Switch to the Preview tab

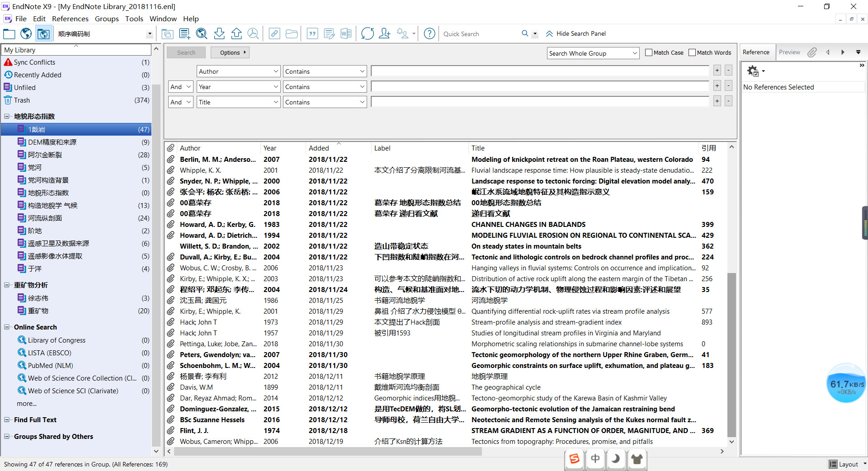(789, 52)
